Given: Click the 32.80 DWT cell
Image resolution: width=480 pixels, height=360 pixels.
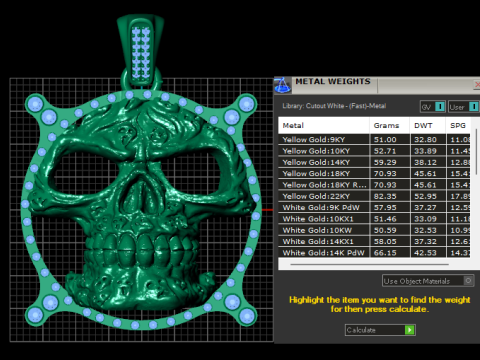Looking at the screenshot, I should pyautogui.click(x=428, y=139).
